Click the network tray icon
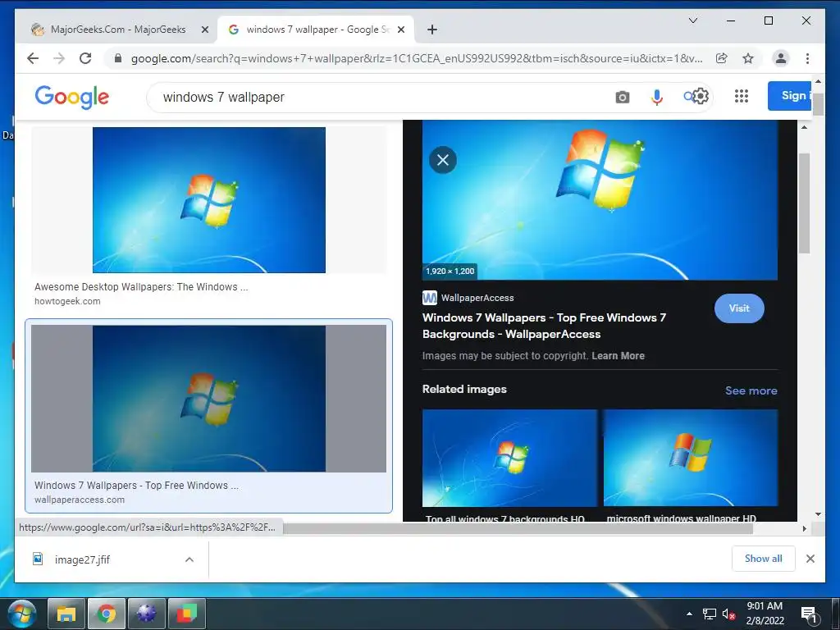The width and height of the screenshot is (840, 630). pyautogui.click(x=710, y=614)
